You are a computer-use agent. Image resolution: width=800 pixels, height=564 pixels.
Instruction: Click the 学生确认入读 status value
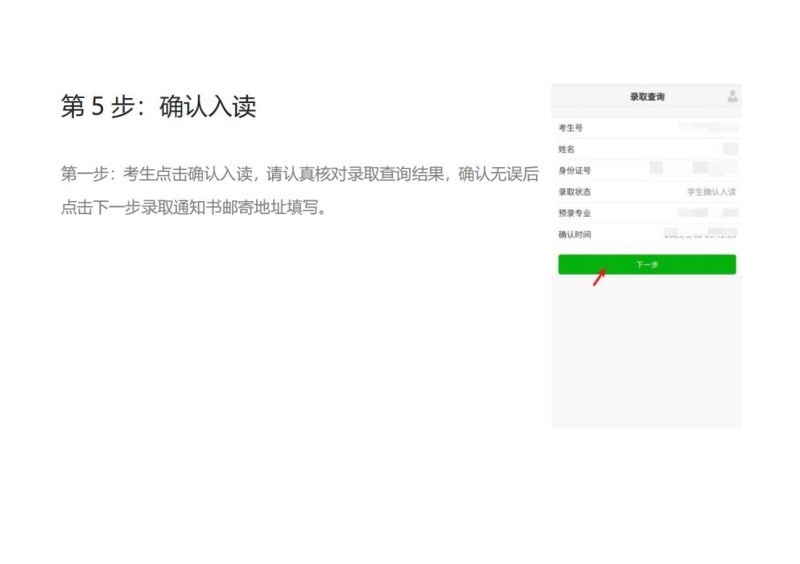(711, 191)
